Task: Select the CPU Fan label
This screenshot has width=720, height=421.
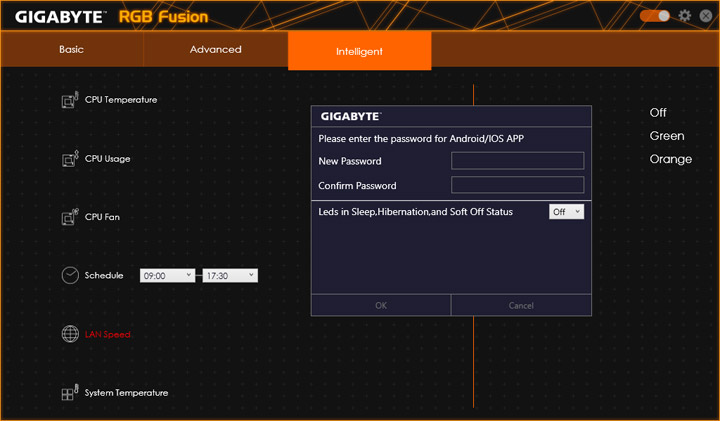Action: [102, 217]
